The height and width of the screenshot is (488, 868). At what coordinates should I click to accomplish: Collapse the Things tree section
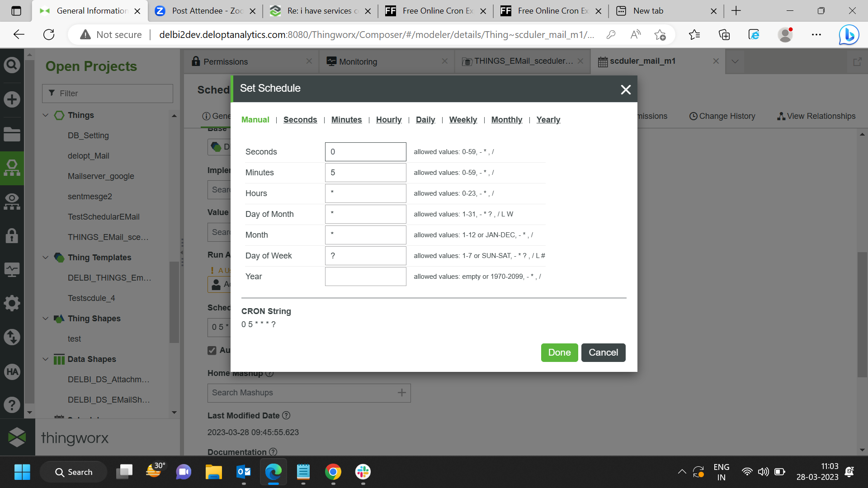(x=45, y=115)
